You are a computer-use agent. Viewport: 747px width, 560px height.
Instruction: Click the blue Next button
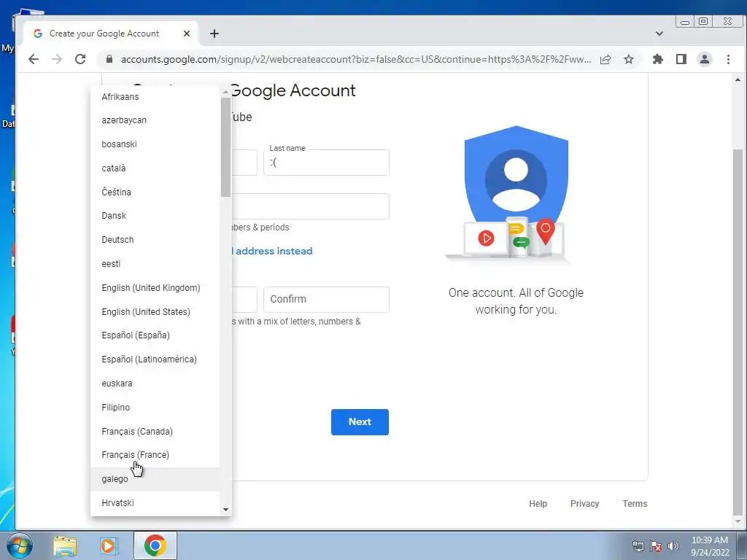tap(360, 422)
